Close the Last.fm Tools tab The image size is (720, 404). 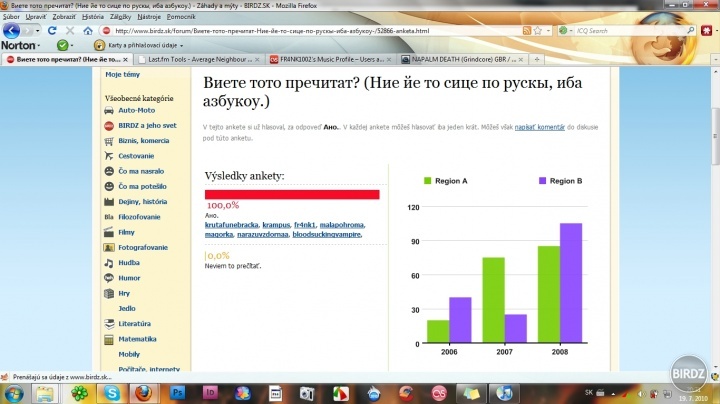[x=257, y=60]
